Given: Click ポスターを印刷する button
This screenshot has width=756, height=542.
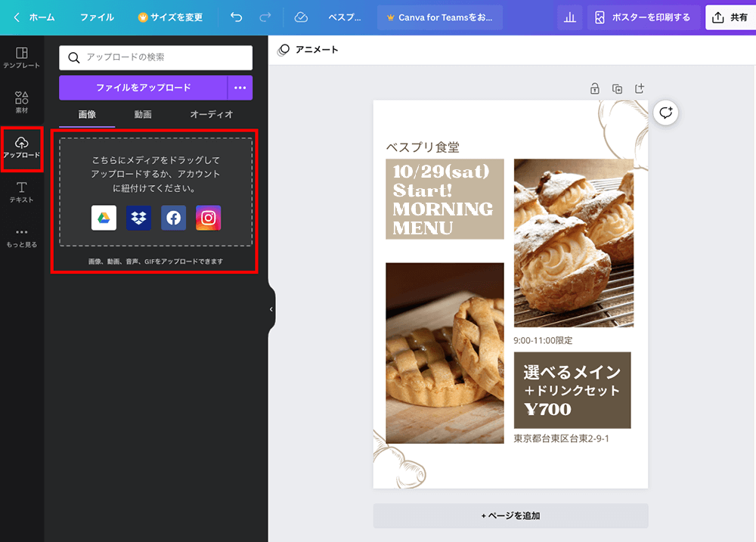Looking at the screenshot, I should click(x=643, y=17).
